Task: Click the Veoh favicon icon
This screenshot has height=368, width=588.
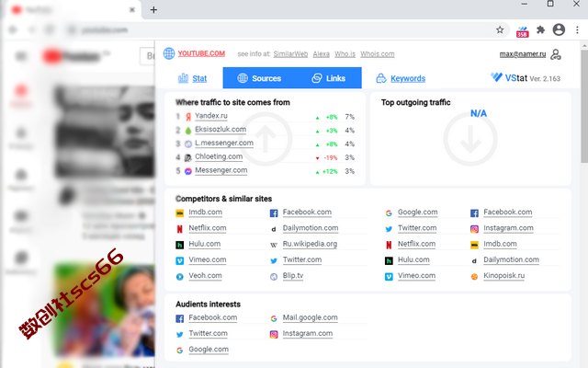Action: 180,277
